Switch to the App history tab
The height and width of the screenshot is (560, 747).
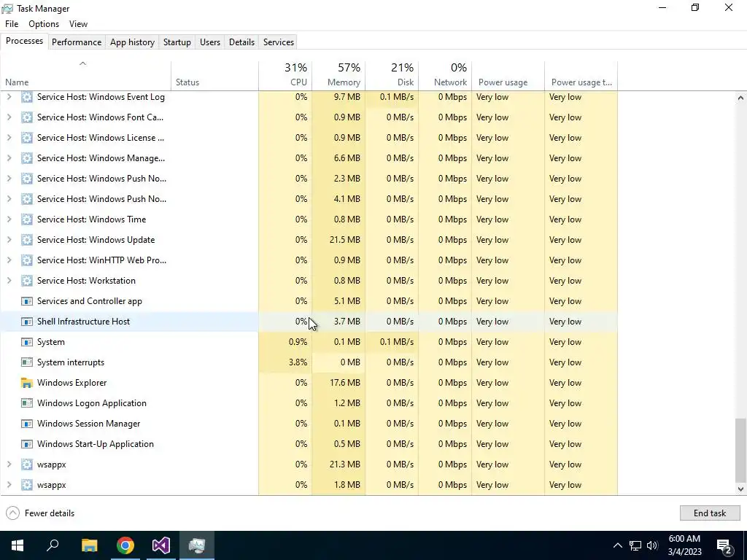pyautogui.click(x=133, y=42)
